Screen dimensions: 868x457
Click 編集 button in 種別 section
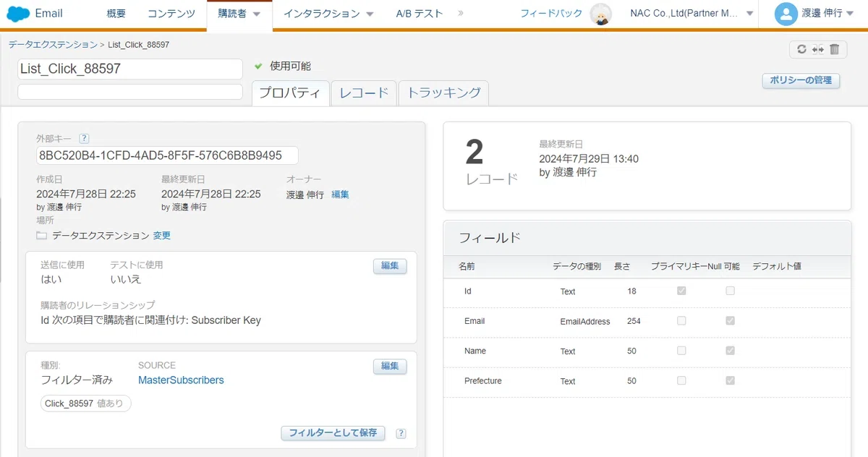pos(390,367)
